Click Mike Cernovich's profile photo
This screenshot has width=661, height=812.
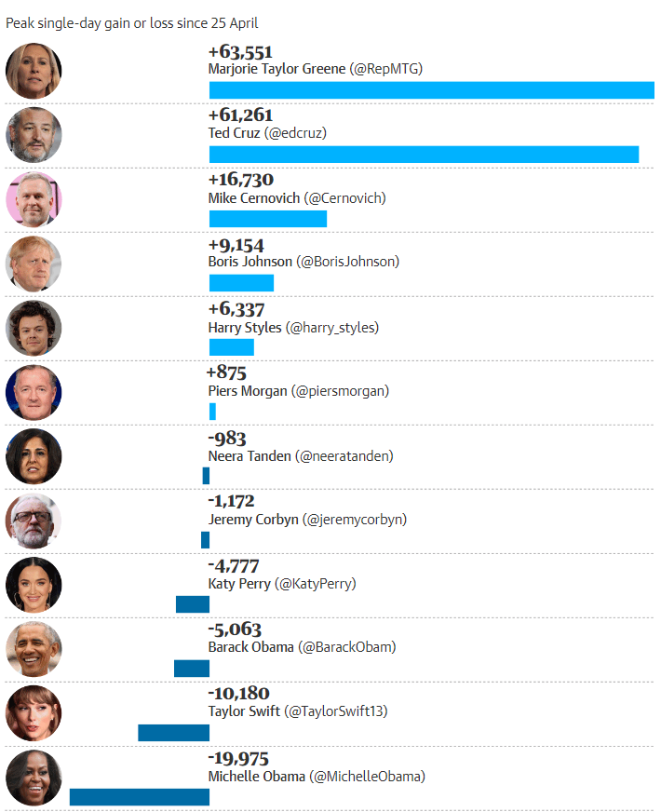[34, 199]
